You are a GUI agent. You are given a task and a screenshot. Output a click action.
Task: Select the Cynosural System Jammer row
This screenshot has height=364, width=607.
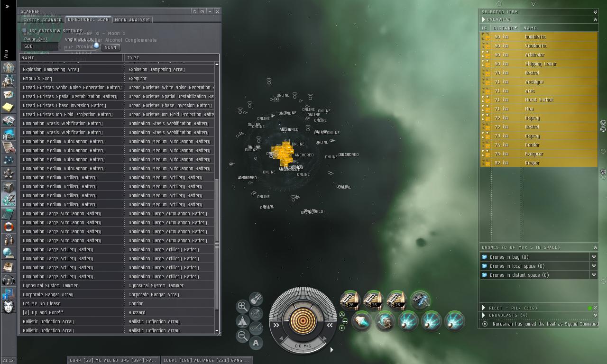118,286
